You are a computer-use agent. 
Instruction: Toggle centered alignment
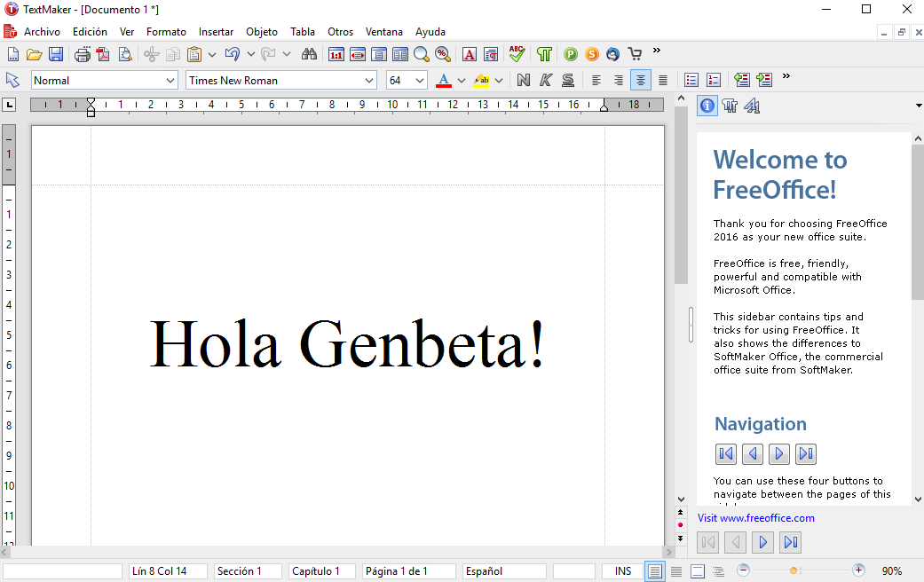click(641, 80)
